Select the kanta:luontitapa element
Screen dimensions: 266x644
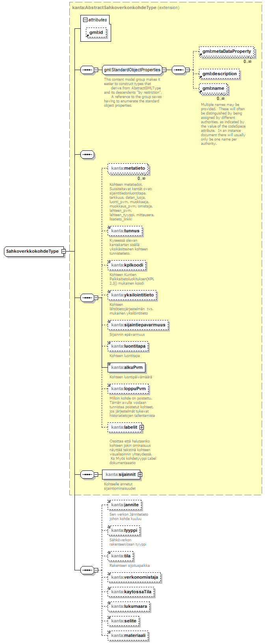pyautogui.click(x=128, y=346)
